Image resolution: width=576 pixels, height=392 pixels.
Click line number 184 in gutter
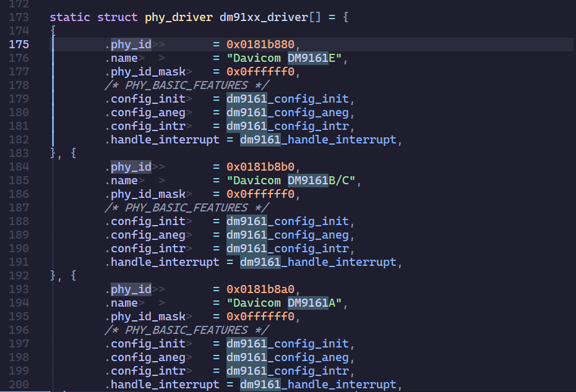pyautogui.click(x=19, y=167)
